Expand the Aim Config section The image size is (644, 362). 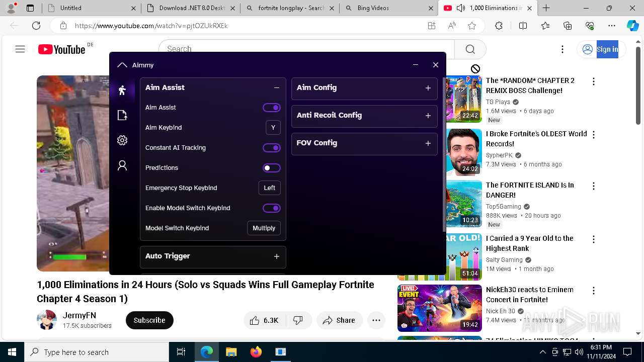point(428,88)
